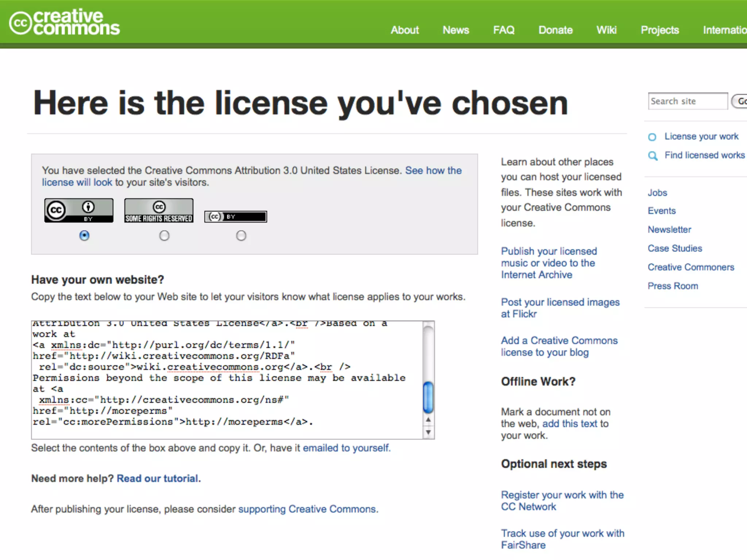Open the About menu item
Screen dimensions: 747x560
(x=405, y=30)
